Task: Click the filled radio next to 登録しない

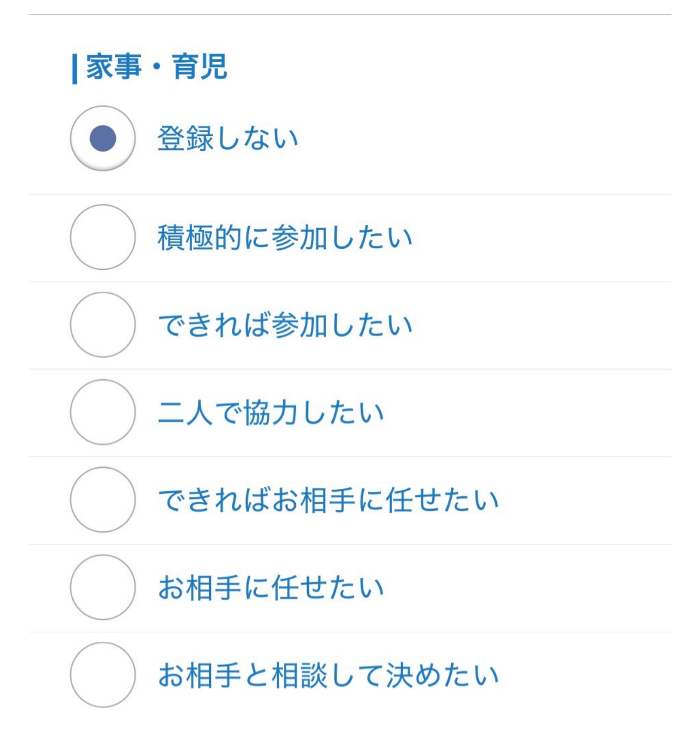Action: (x=103, y=139)
